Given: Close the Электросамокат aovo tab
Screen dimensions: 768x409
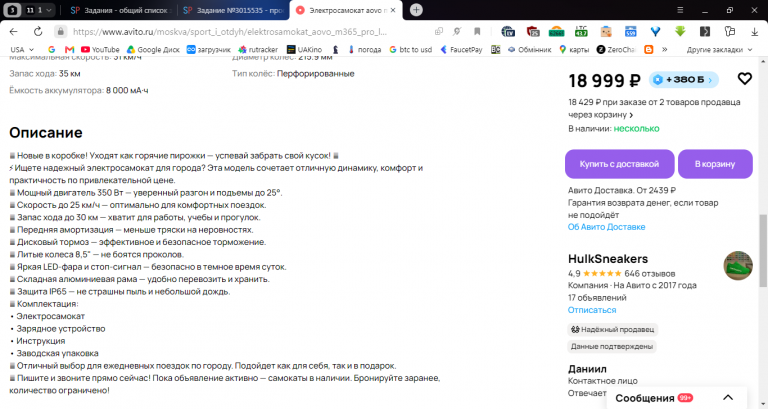Looking at the screenshot, I should 393,10.
